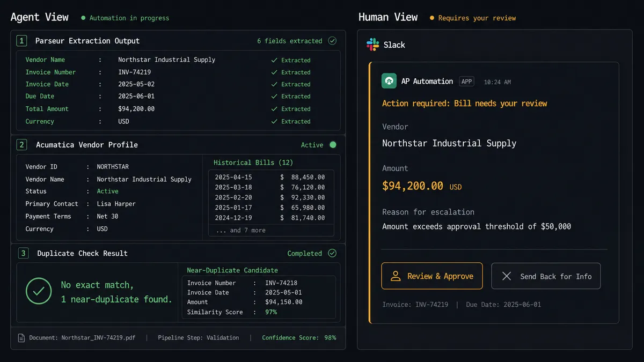Click the orange dot before Requires your review
Screen dimensions: 644x362
point(432,18)
